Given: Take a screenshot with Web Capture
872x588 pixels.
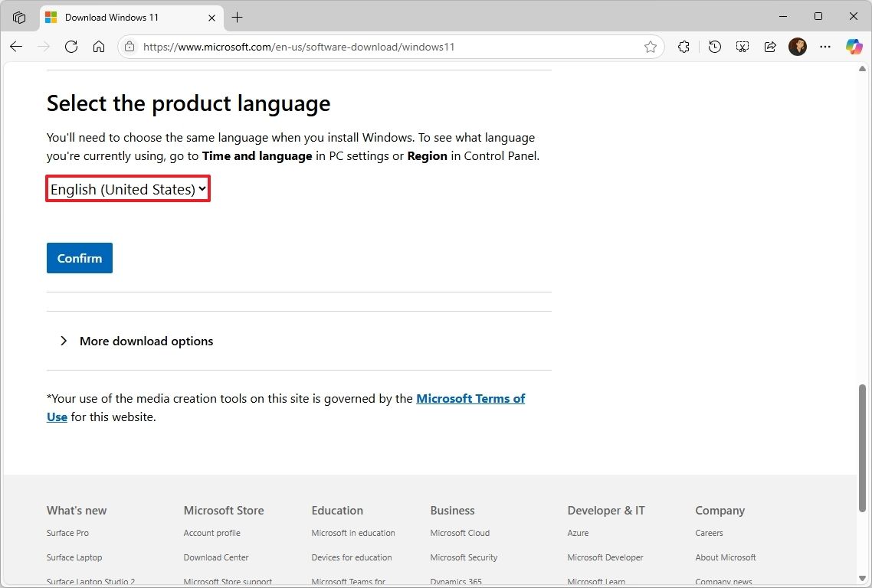Looking at the screenshot, I should (x=742, y=47).
